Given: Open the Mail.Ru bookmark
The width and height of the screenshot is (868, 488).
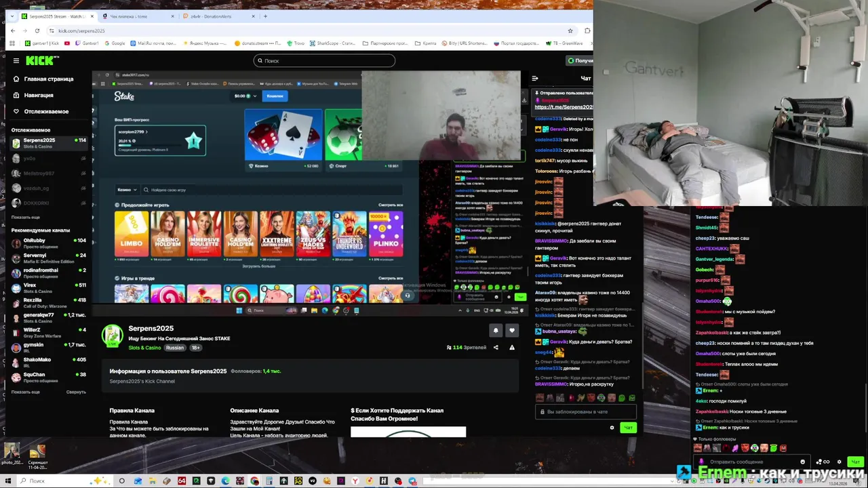Looking at the screenshot, I should pos(153,43).
